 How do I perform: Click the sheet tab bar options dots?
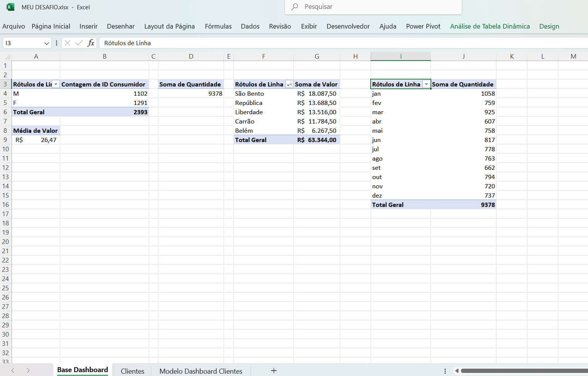[445, 371]
